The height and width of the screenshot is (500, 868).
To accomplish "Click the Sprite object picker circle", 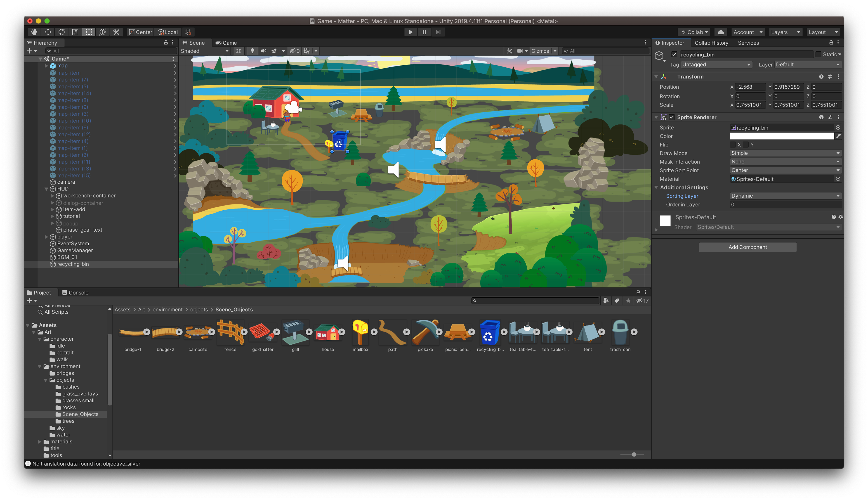I will 838,127.
